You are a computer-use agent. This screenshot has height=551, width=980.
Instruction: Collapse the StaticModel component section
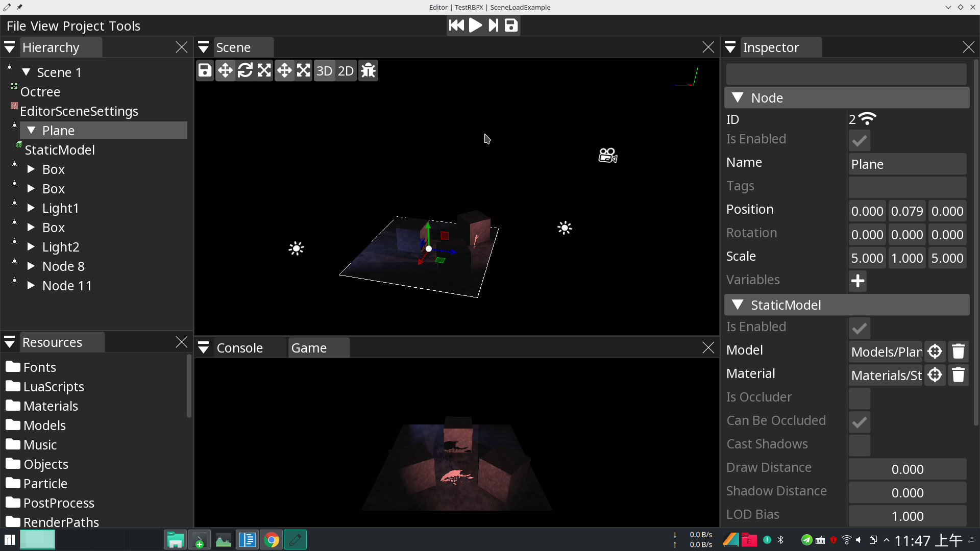[738, 305]
